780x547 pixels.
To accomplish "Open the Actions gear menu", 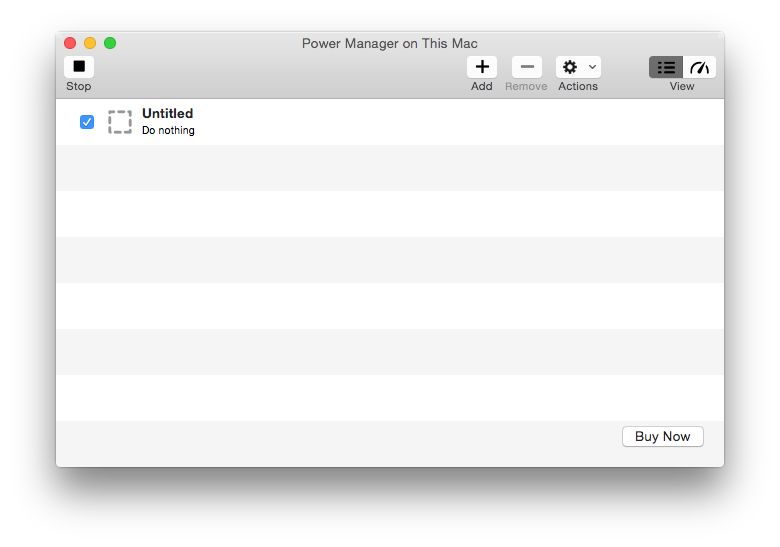I will [578, 67].
